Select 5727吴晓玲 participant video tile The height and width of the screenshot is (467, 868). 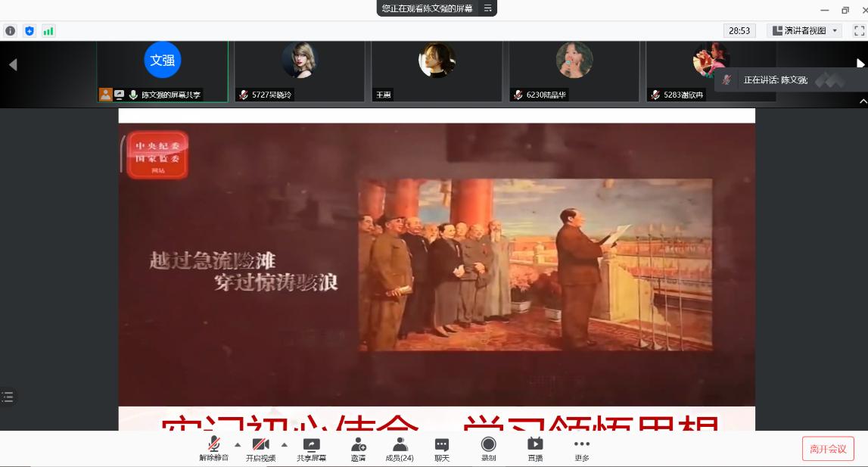(299, 71)
